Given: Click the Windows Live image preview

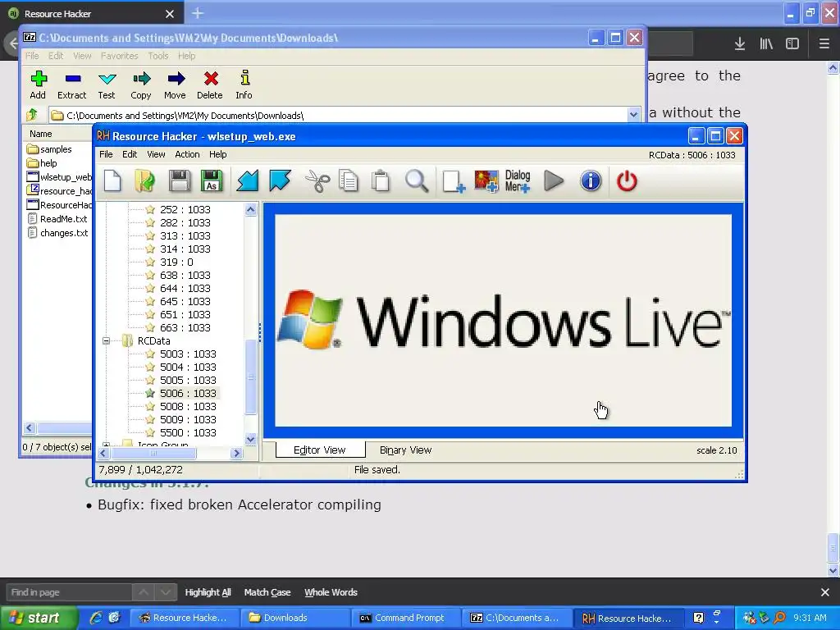Looking at the screenshot, I should tap(503, 321).
